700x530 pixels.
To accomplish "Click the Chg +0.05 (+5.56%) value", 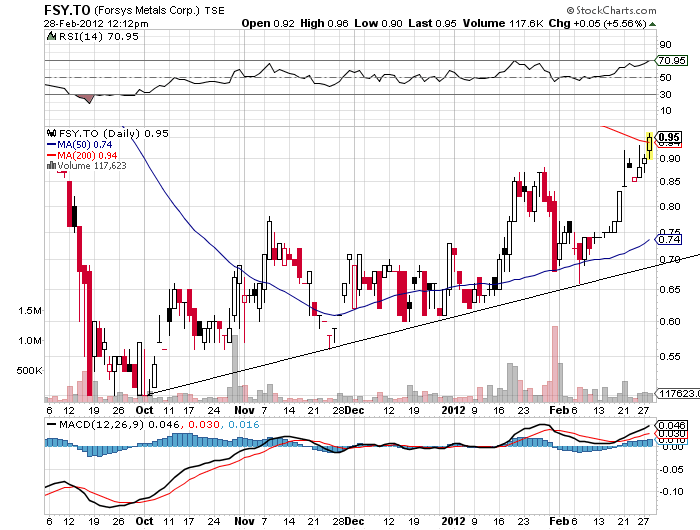I will click(597, 24).
